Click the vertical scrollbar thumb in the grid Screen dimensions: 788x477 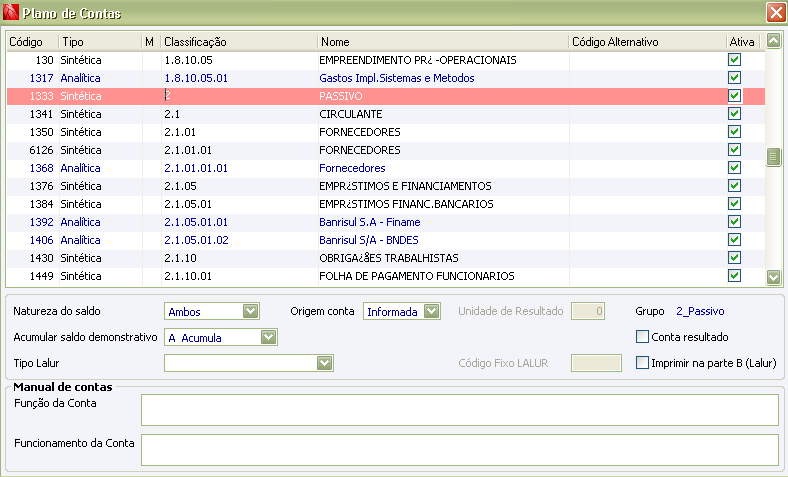coord(773,157)
